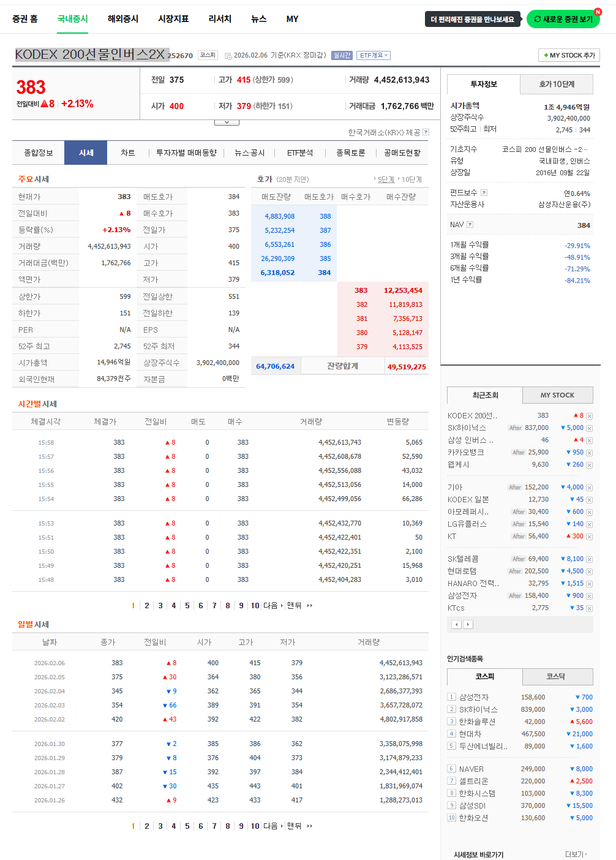Click the N badge on 새로운 증권 보기
This screenshot has height=860, width=616.
click(598, 12)
